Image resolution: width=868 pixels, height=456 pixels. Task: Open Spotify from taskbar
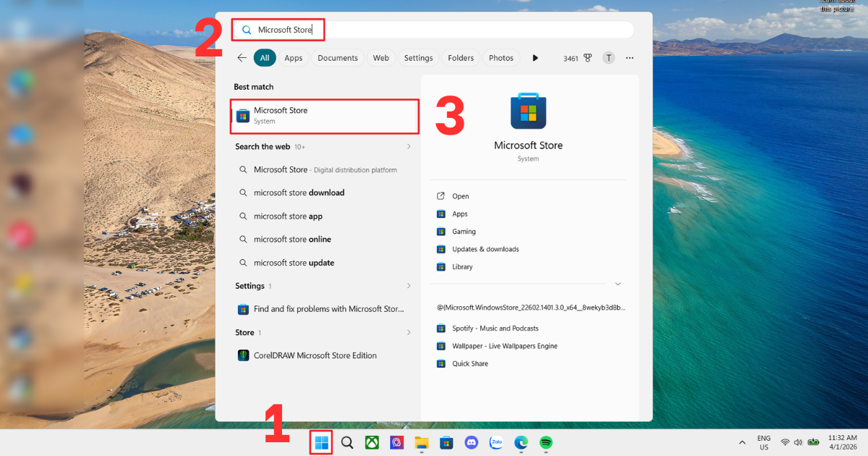click(546, 442)
